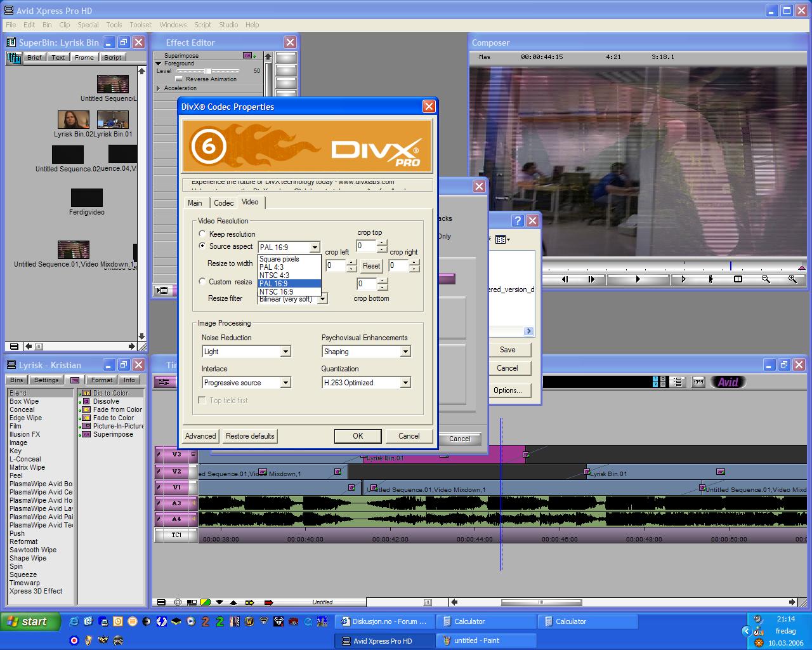Image resolution: width=812 pixels, height=650 pixels.
Task: Click OK in DivX Codec Properties
Action: 358,436
